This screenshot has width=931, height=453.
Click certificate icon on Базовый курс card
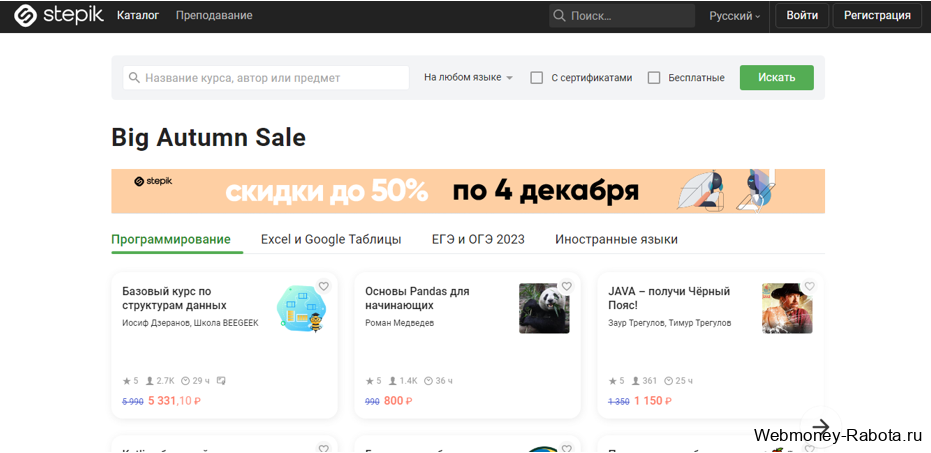coord(221,381)
